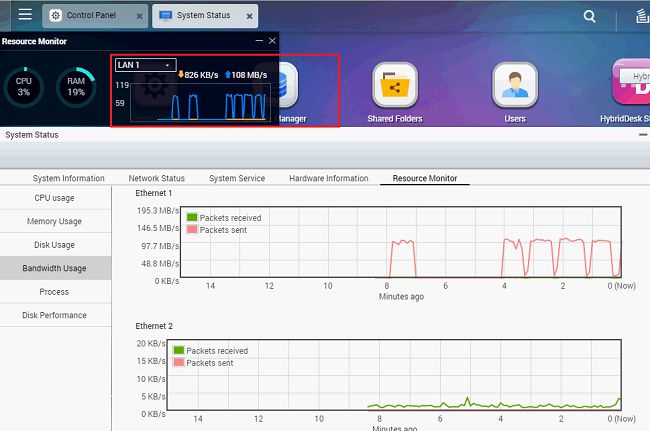Click Ethernet 2 green Packets received swatch
650x431 pixels.
179,350
